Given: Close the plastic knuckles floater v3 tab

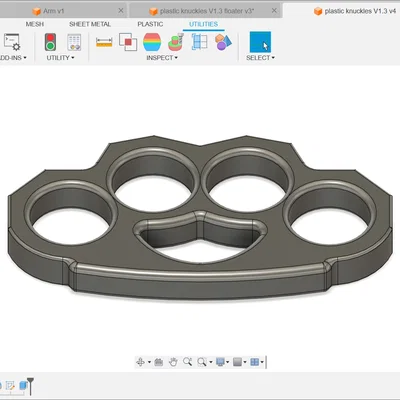Looking at the screenshot, I should coord(274,11).
